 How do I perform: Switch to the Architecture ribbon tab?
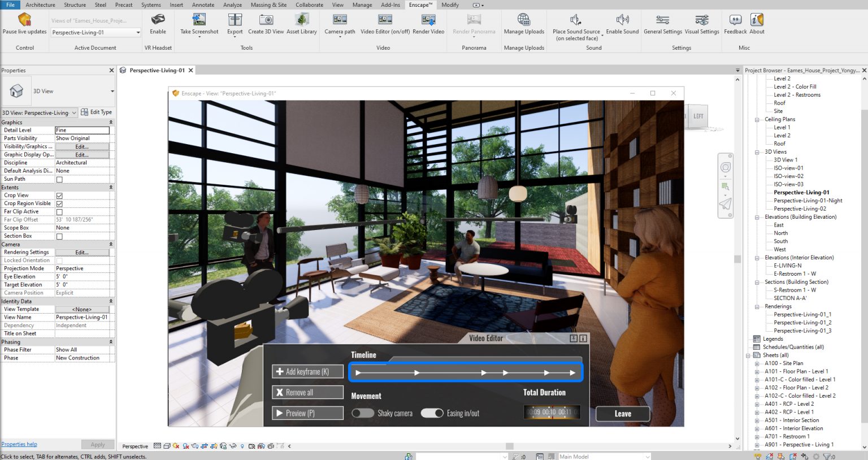(40, 5)
